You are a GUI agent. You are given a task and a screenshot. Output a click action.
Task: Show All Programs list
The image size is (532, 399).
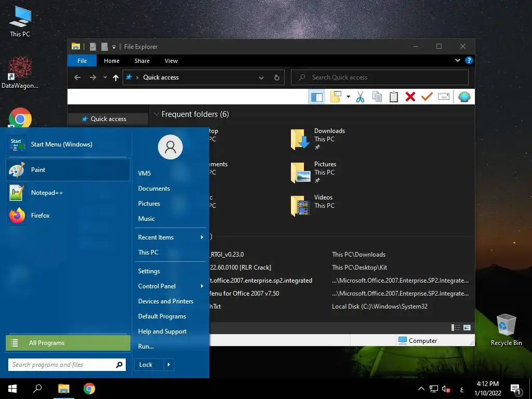coord(68,343)
